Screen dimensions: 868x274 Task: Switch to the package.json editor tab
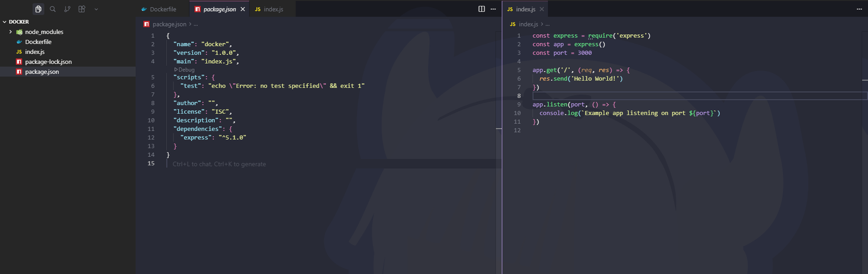pyautogui.click(x=219, y=9)
